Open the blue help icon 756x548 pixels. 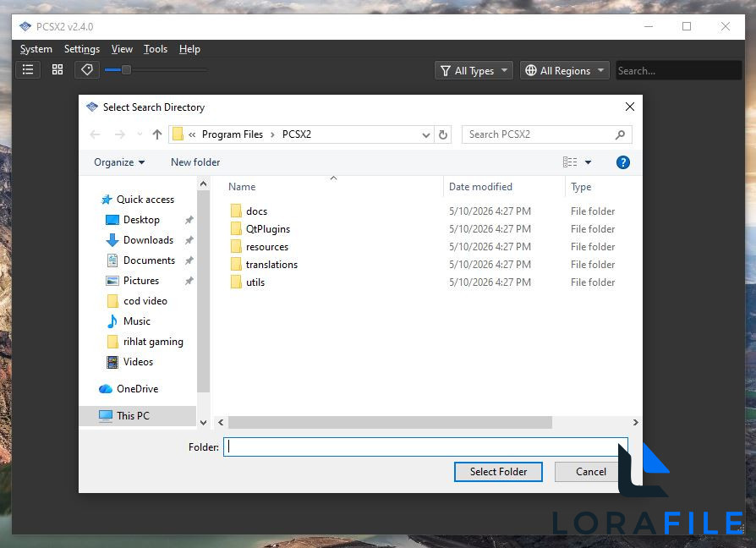tap(622, 162)
